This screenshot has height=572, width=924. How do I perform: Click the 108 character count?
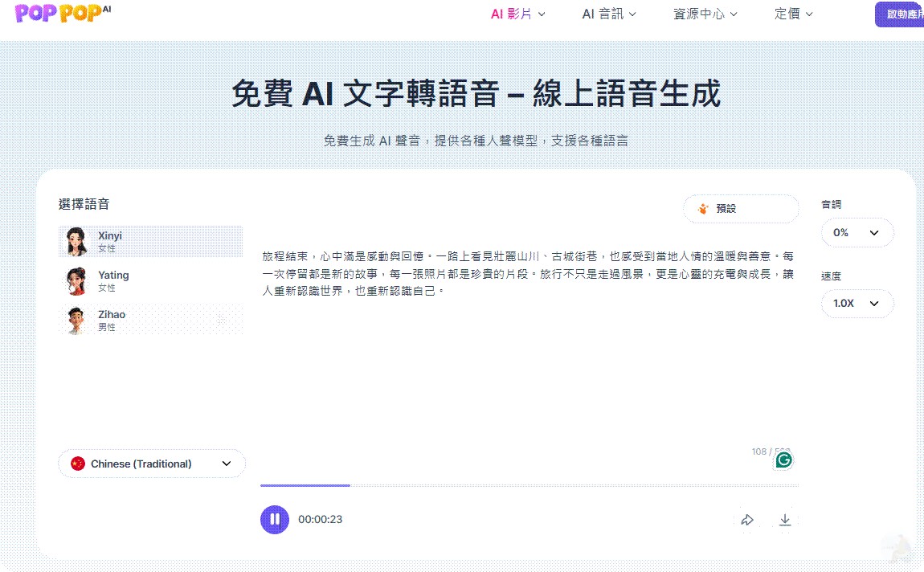pyautogui.click(x=759, y=451)
